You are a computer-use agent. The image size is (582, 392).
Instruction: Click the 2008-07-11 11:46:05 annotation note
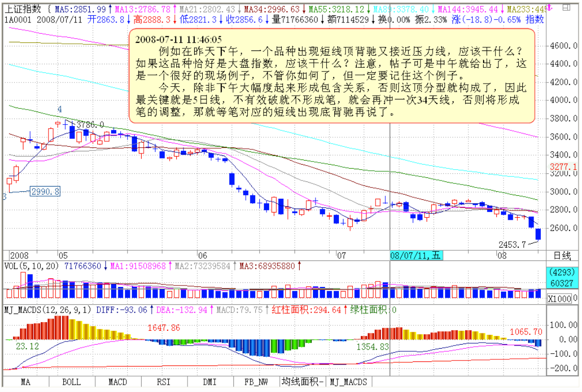coord(332,76)
